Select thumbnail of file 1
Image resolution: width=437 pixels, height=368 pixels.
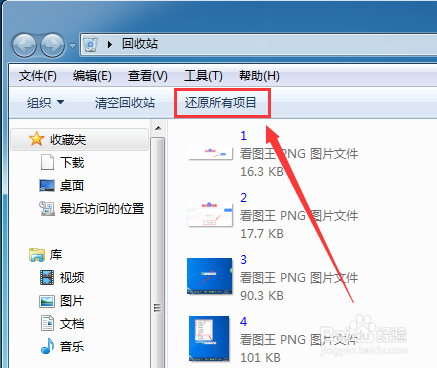(210, 154)
